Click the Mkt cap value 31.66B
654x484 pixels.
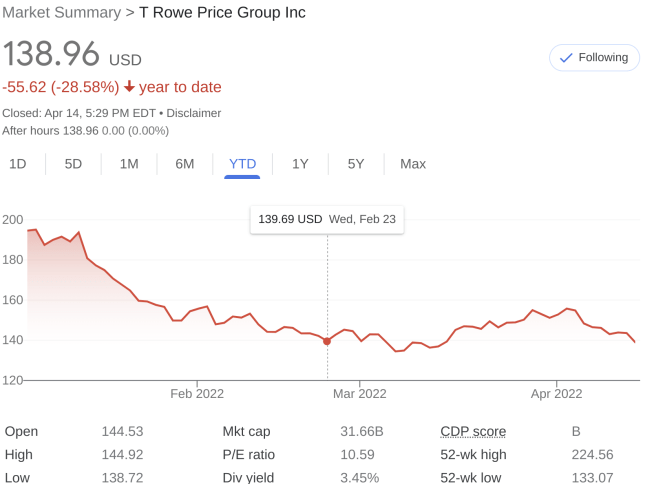(362, 431)
